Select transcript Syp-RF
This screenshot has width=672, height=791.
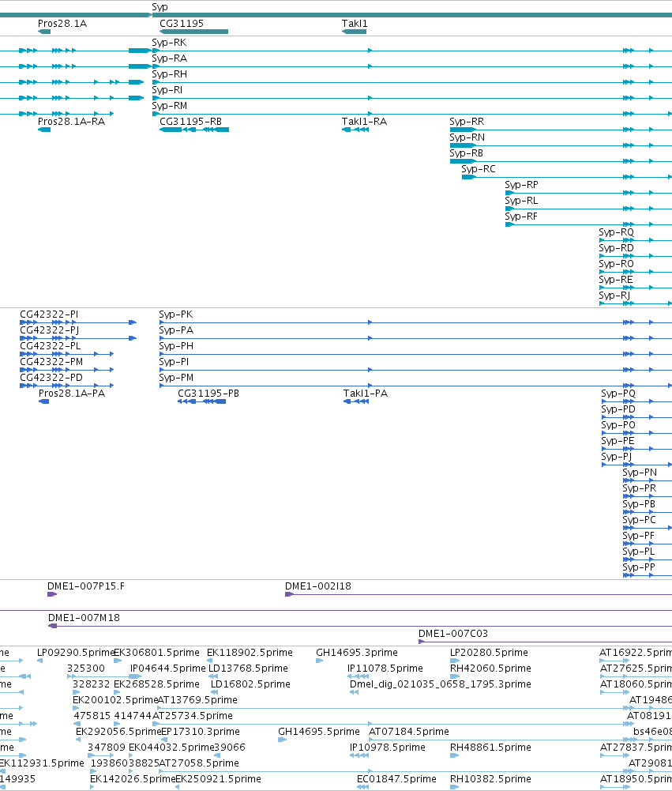point(521,217)
